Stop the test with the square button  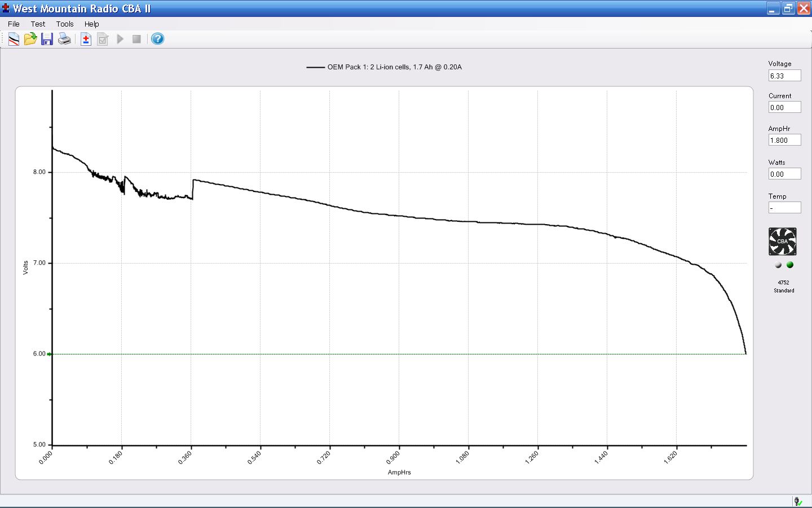pos(136,39)
